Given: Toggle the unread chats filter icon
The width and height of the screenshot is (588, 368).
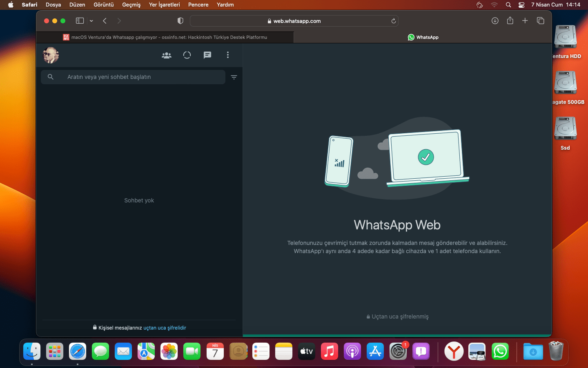Looking at the screenshot, I should (x=234, y=77).
